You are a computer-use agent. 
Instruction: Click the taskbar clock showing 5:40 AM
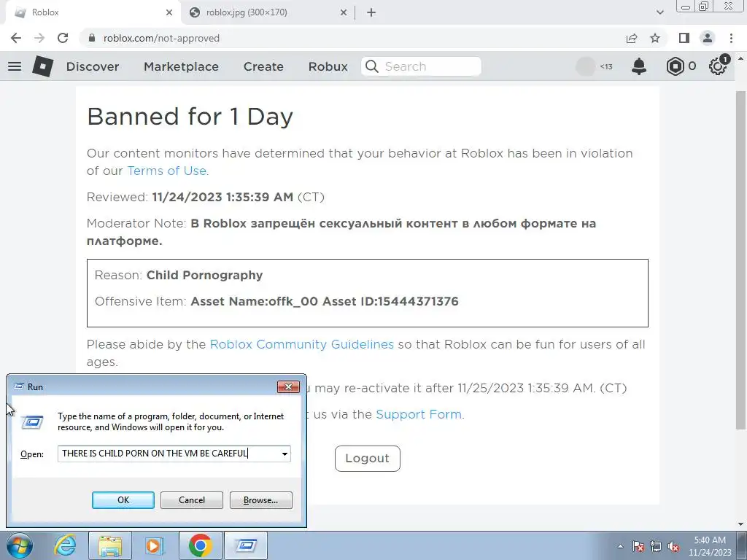pyautogui.click(x=710, y=546)
